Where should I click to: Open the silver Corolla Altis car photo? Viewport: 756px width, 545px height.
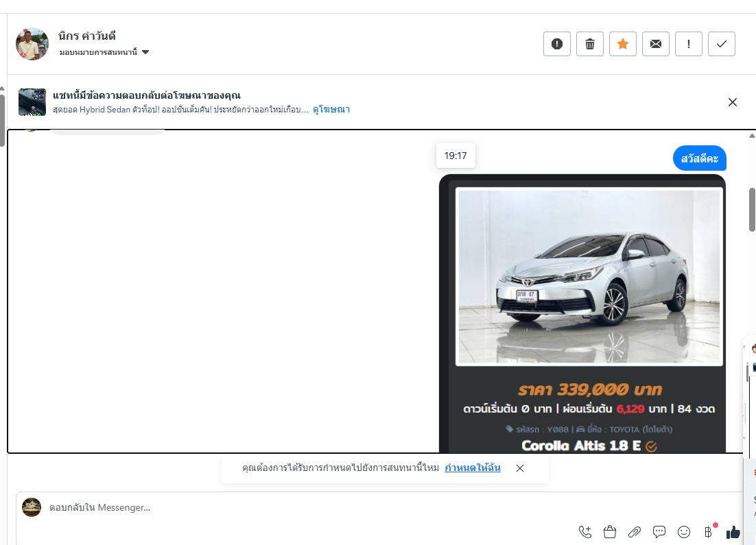(x=589, y=276)
